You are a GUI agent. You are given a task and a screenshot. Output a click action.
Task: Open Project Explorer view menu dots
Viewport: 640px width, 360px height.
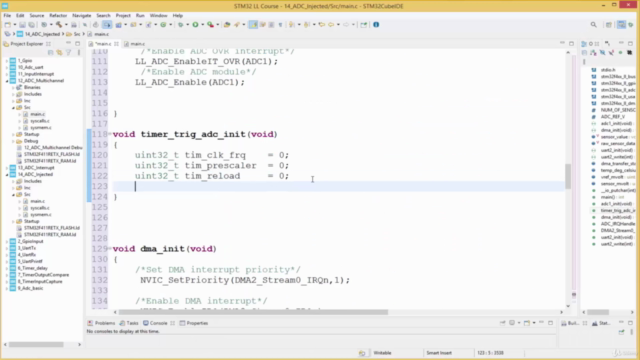point(79,52)
